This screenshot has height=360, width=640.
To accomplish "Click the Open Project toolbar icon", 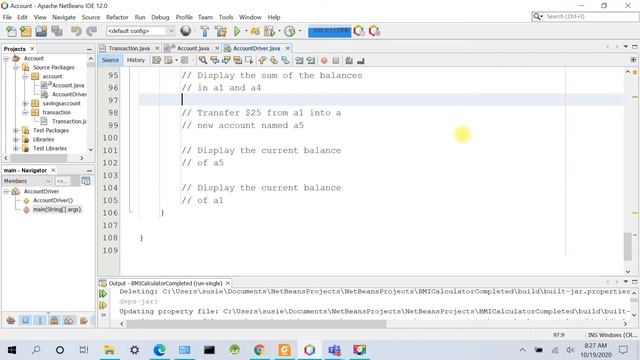I will coord(41,31).
